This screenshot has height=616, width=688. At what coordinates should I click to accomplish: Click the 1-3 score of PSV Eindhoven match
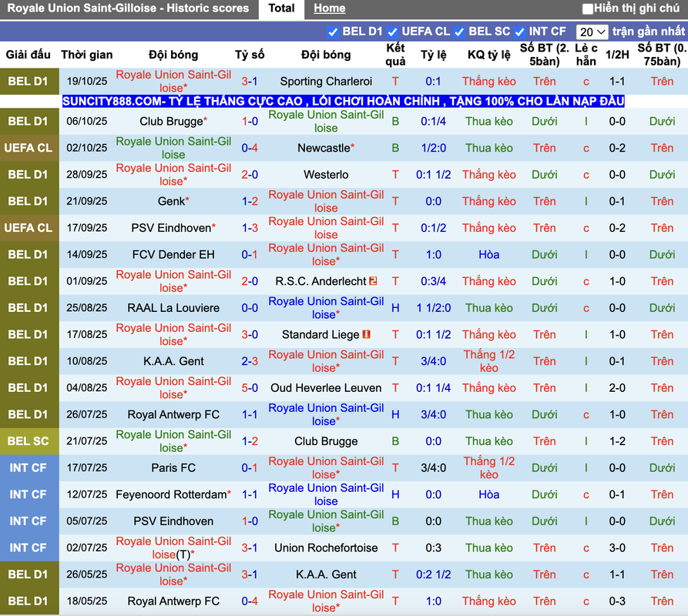point(249,228)
